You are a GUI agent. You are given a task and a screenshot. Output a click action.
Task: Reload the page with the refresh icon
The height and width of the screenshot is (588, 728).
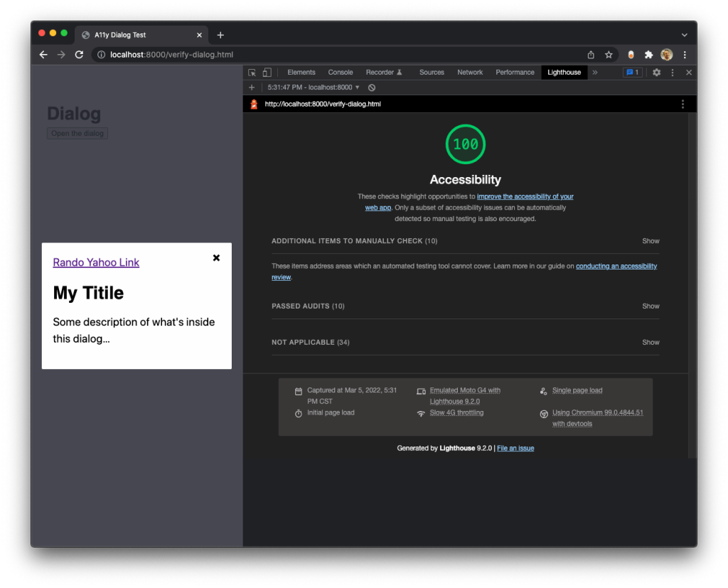click(x=79, y=54)
